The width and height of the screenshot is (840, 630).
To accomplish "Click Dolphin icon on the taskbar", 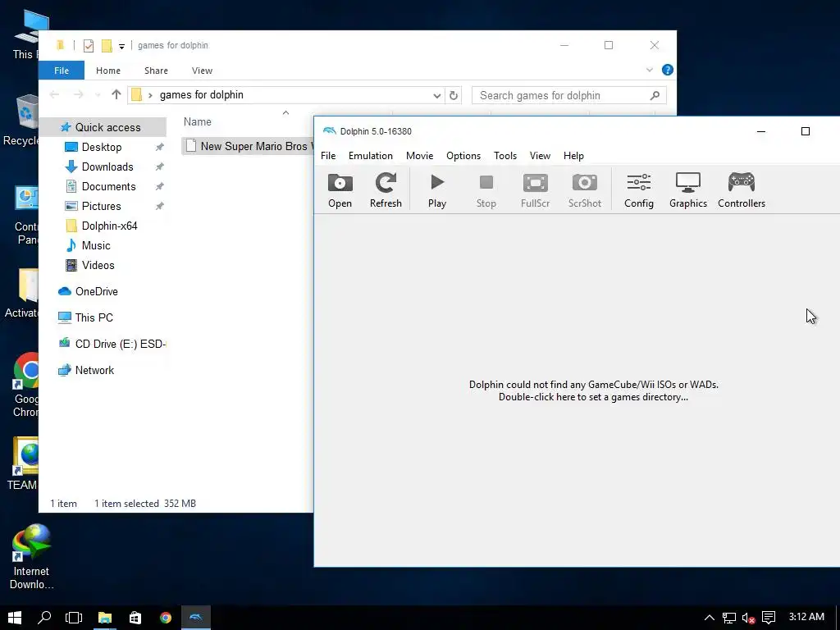I will click(x=196, y=618).
